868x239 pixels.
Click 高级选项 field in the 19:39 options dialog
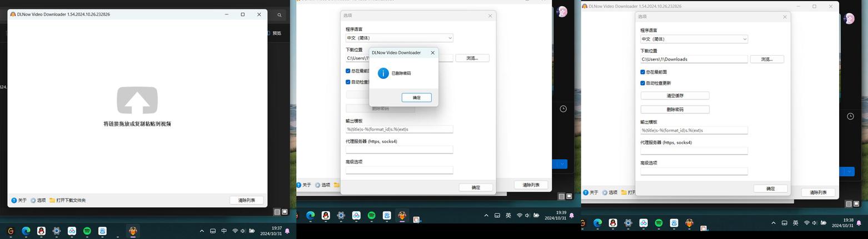tap(399, 170)
